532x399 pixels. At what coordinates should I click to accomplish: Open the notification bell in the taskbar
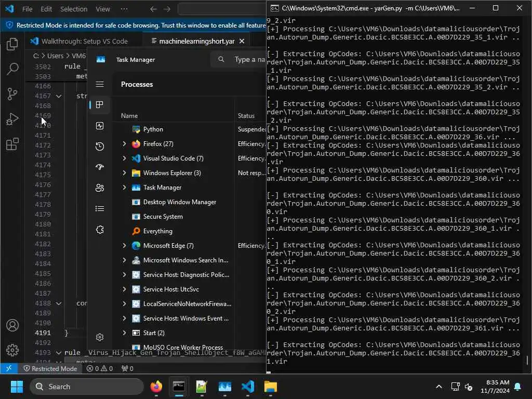518,387
